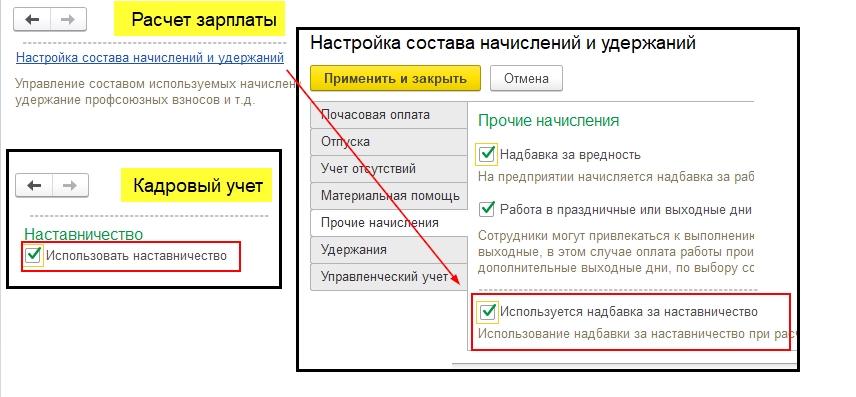
Task: Click dialog title Настройка состава начислений и удержаний
Action: coord(503,43)
